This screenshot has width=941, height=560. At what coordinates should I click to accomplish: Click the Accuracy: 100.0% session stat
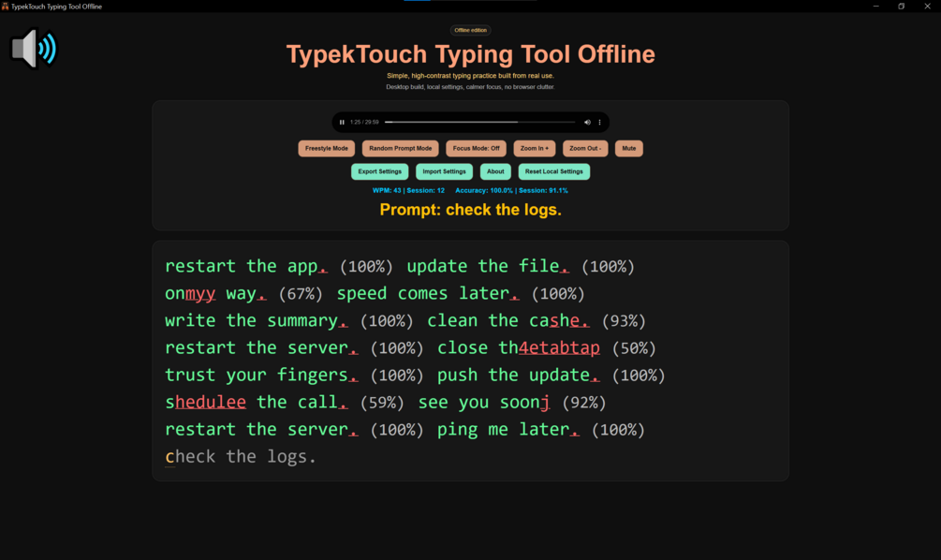(511, 190)
